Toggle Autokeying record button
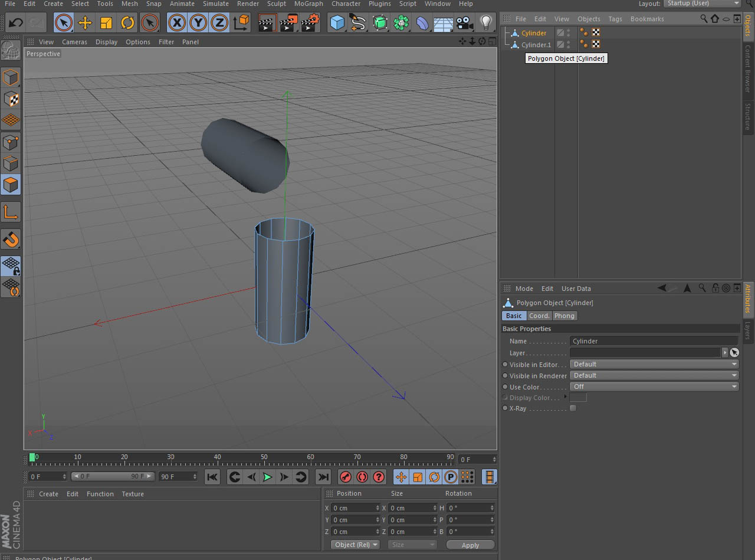The width and height of the screenshot is (755, 560). [x=362, y=477]
